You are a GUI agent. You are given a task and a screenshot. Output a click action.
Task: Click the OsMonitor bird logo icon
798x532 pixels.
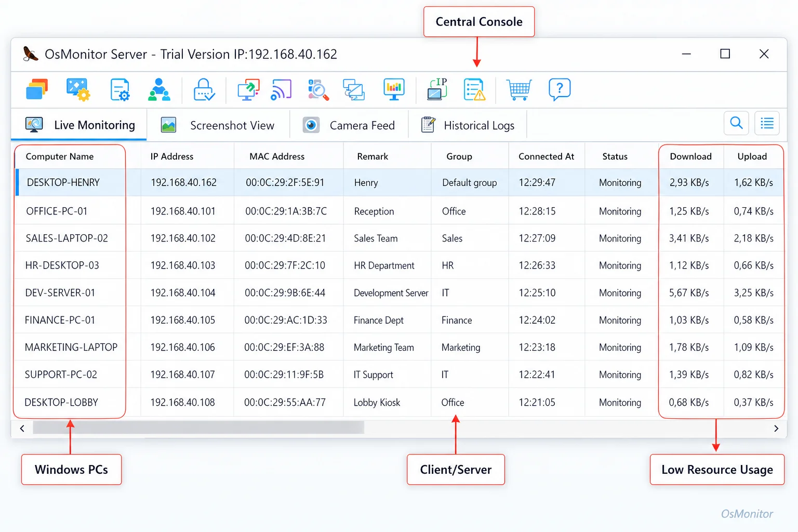coord(31,54)
